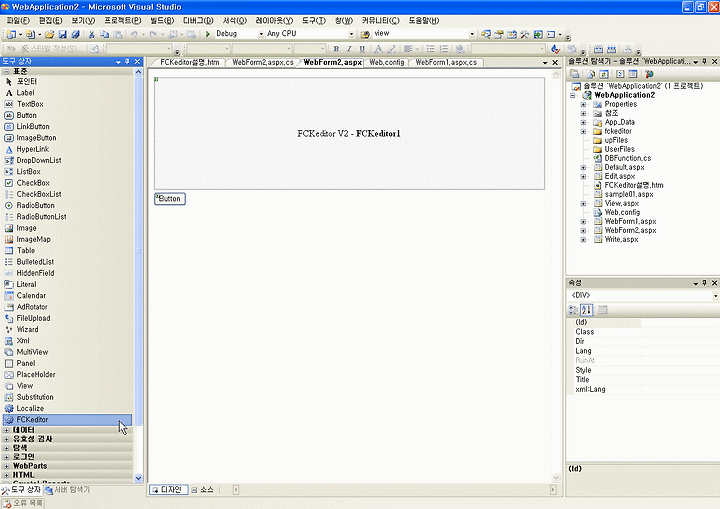Click the FCKeditor1 control placeholder in designer

tap(349, 133)
